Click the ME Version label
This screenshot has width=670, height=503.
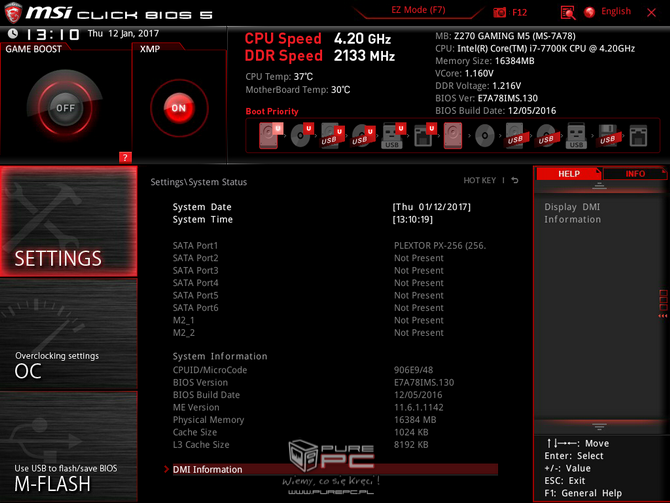pyautogui.click(x=196, y=407)
